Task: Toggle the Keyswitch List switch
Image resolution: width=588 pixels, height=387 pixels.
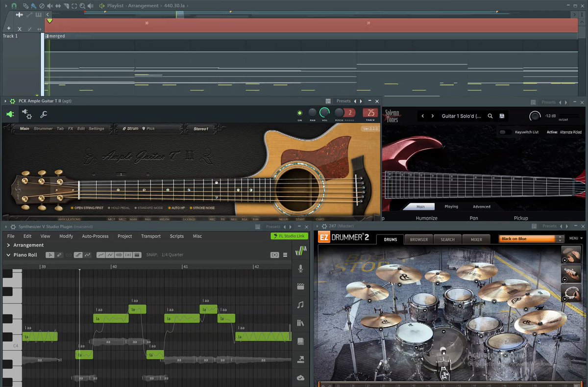Action: pyautogui.click(x=504, y=132)
